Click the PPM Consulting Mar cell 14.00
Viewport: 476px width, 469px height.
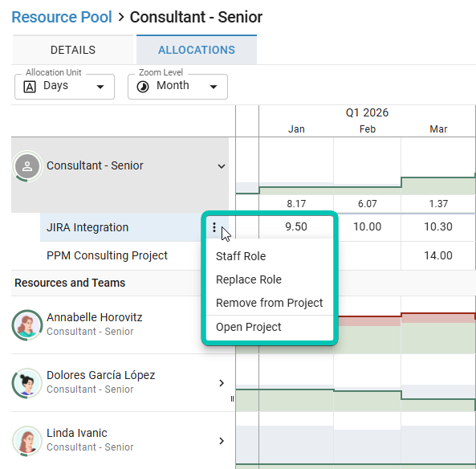(438, 255)
